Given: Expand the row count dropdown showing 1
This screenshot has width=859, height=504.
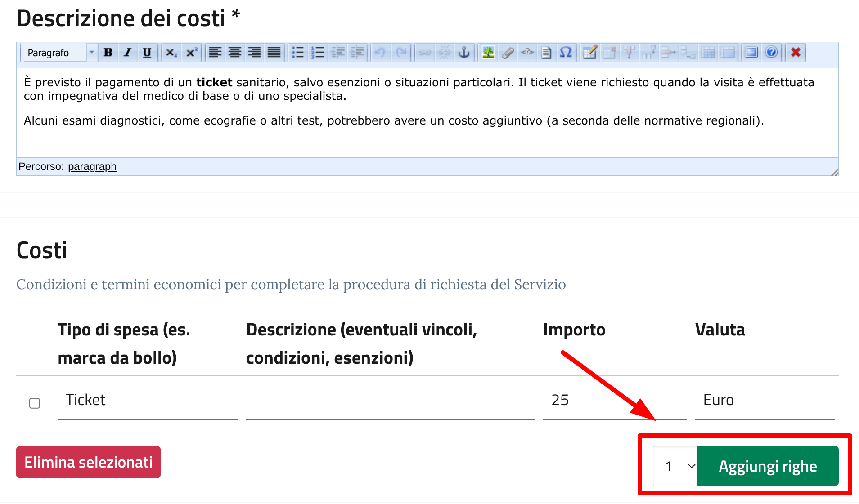Looking at the screenshot, I should (675, 466).
